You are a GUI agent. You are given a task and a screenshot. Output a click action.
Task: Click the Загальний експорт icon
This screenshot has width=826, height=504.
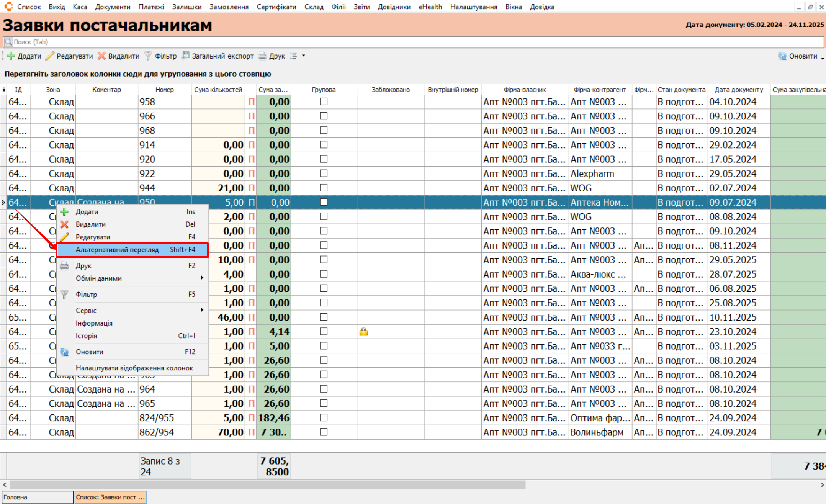(186, 56)
